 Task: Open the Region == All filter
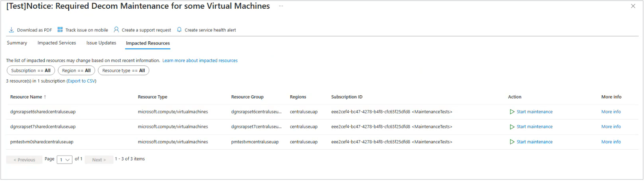76,71
